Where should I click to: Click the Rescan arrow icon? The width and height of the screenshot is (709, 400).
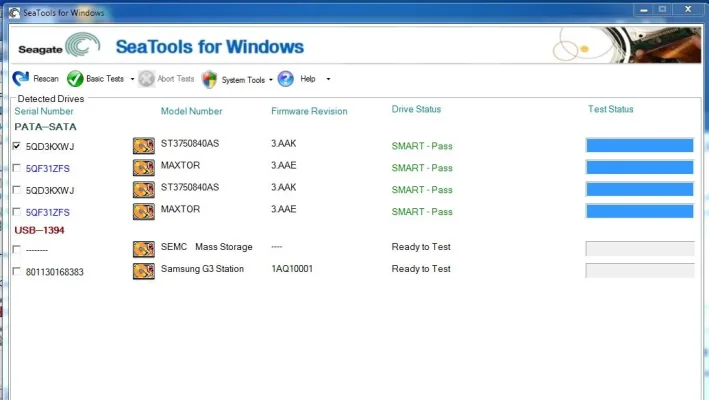(x=21, y=79)
